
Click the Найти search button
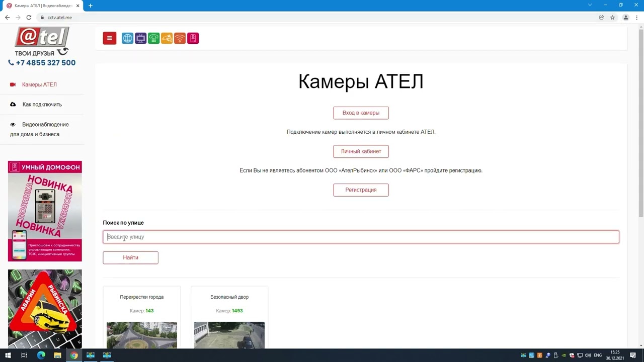point(130,257)
